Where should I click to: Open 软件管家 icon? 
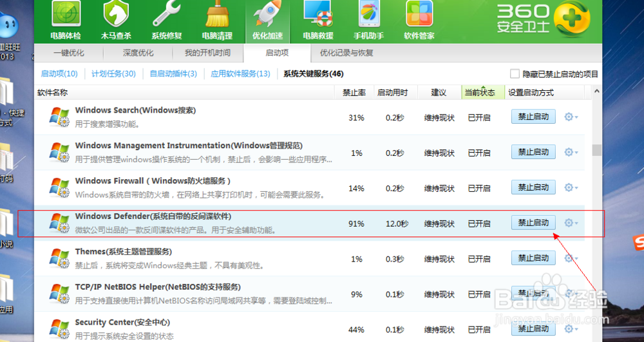[x=419, y=14]
